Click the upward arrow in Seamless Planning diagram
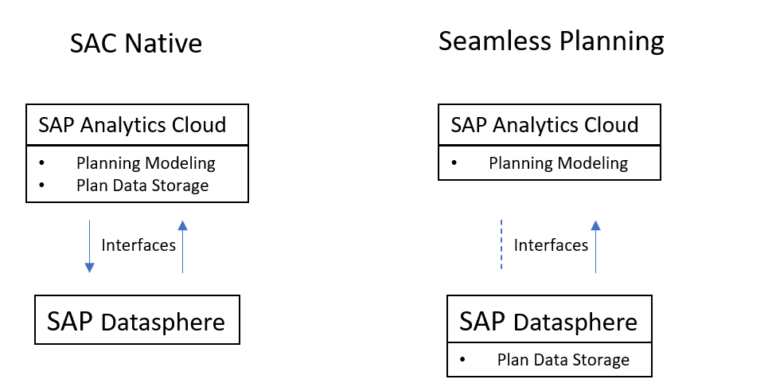 (596, 246)
